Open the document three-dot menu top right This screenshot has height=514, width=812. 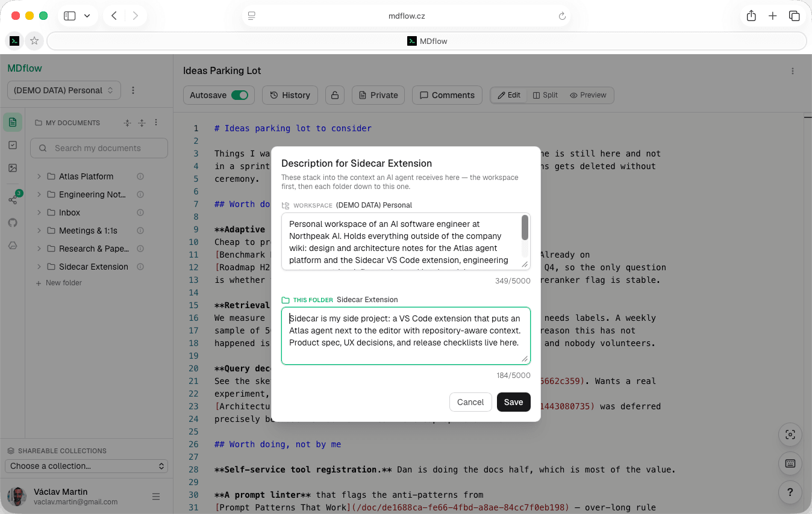click(x=793, y=71)
